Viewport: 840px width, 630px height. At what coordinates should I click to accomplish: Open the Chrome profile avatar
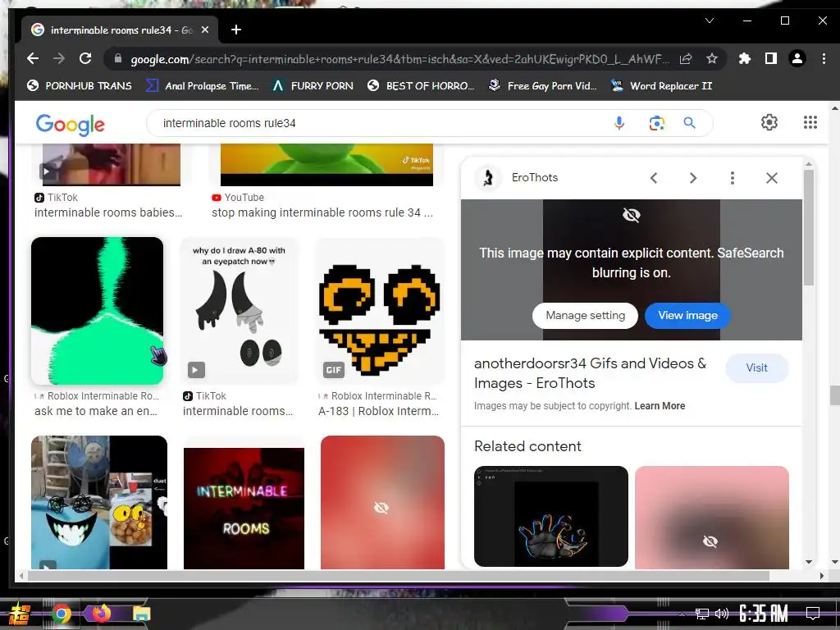797,58
